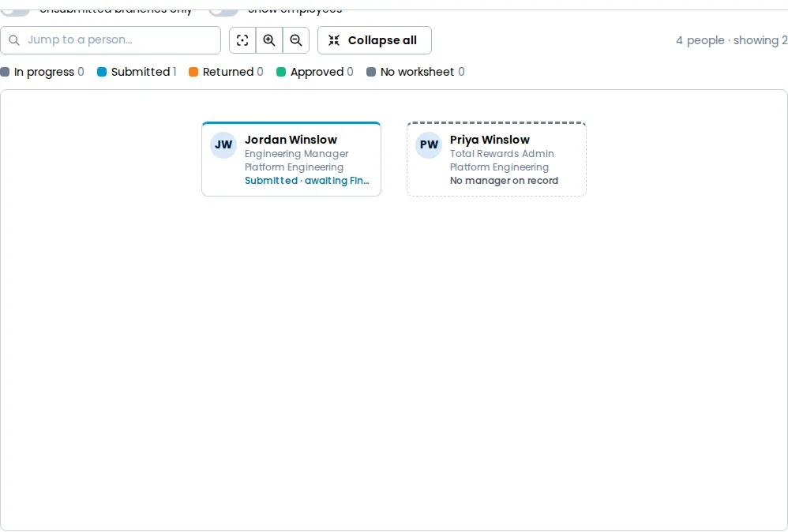Click the No worksheet legend swatch

click(x=371, y=72)
